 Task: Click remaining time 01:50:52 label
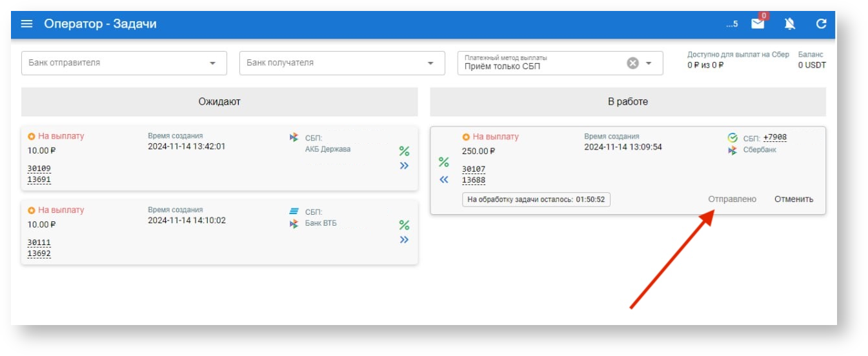point(536,200)
